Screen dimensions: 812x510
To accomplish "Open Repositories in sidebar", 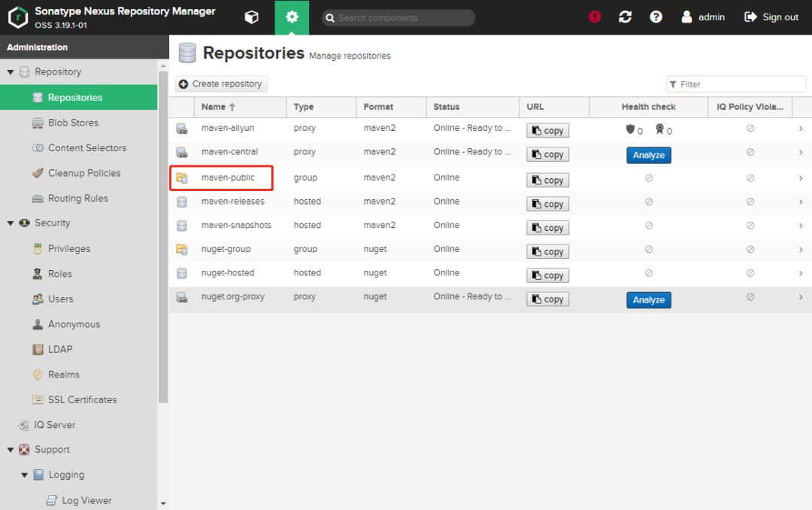I will click(79, 98).
